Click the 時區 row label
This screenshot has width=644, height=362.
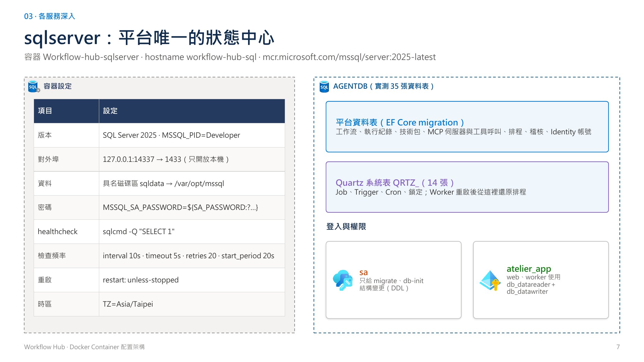pos(45,304)
